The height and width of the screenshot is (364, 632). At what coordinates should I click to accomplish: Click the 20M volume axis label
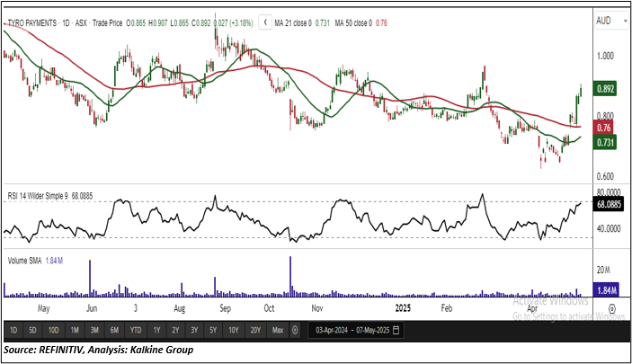[603, 270]
